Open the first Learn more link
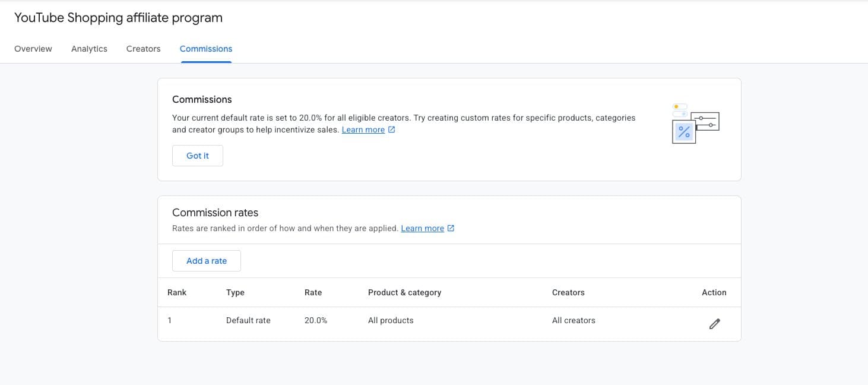868x385 pixels. pyautogui.click(x=363, y=129)
